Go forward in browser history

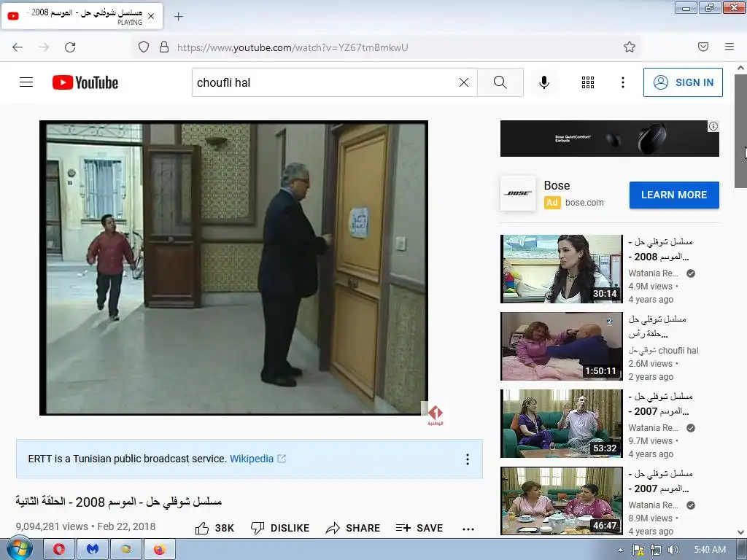[44, 47]
